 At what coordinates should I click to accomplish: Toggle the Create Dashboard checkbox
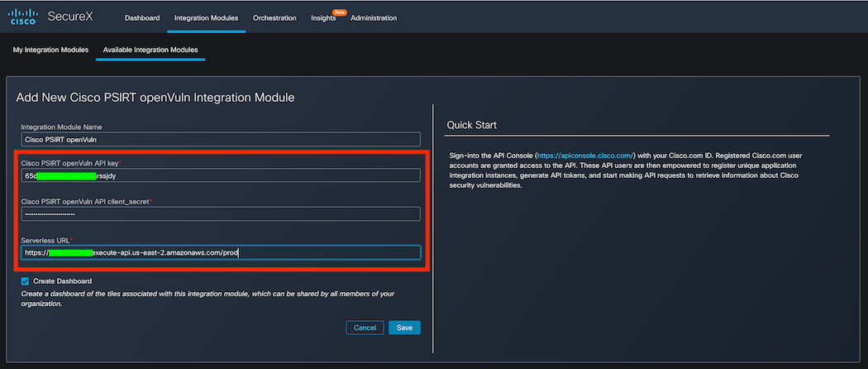(x=25, y=281)
